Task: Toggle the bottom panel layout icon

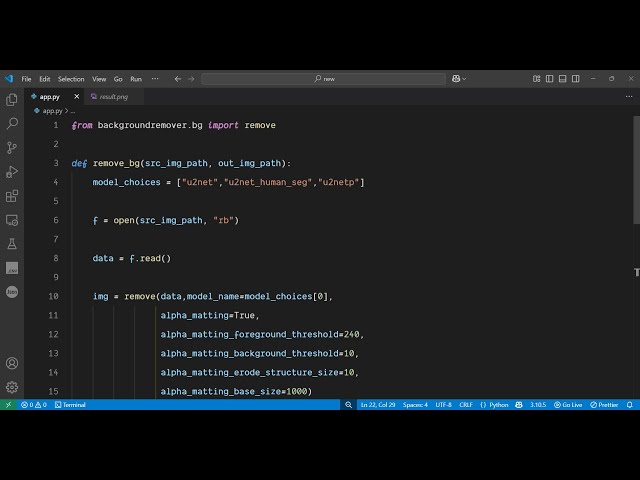Action: (562, 79)
